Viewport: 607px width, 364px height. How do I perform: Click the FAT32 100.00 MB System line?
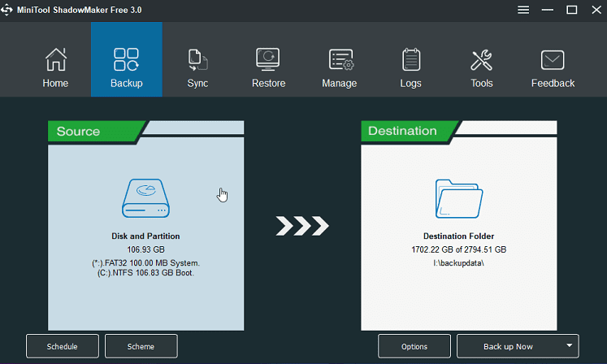click(x=145, y=263)
